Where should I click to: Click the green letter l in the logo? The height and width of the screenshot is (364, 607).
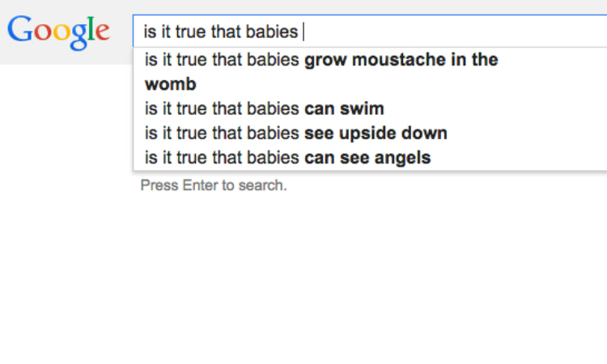tap(91, 28)
